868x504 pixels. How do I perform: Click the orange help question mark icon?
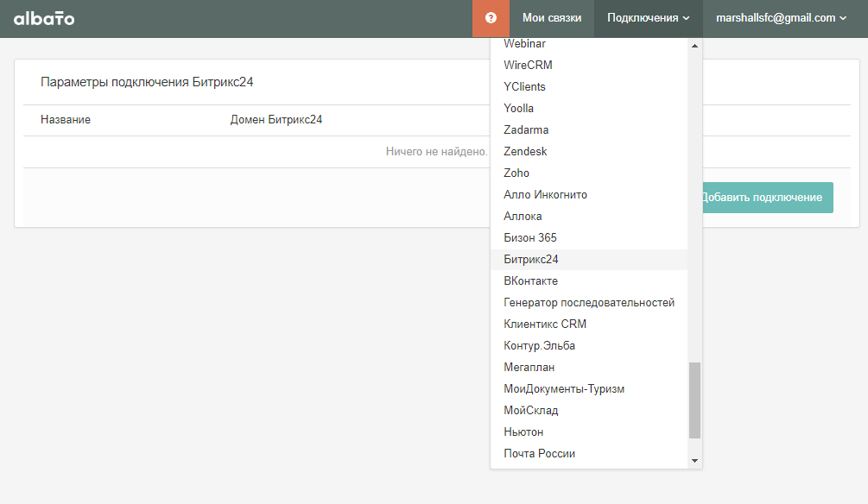pos(491,18)
